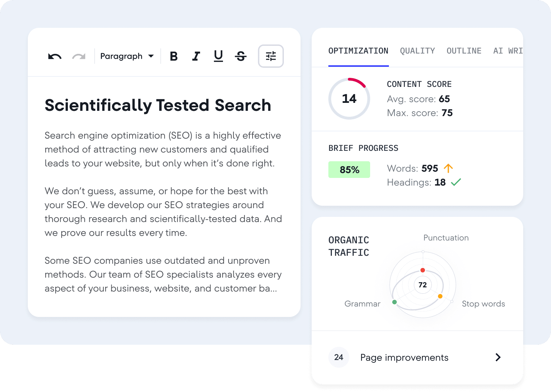Viewport: 551px width, 392px height.
Task: Click the Punctuation chart label
Action: [446, 238]
